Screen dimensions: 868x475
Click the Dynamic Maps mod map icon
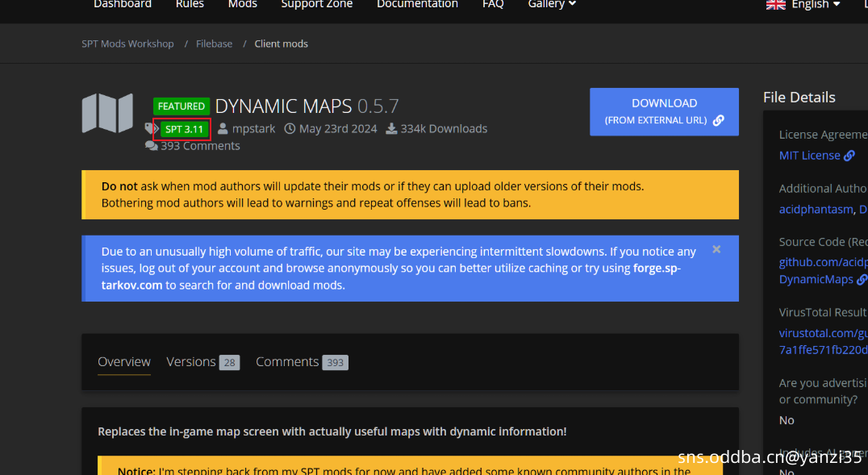[107, 113]
